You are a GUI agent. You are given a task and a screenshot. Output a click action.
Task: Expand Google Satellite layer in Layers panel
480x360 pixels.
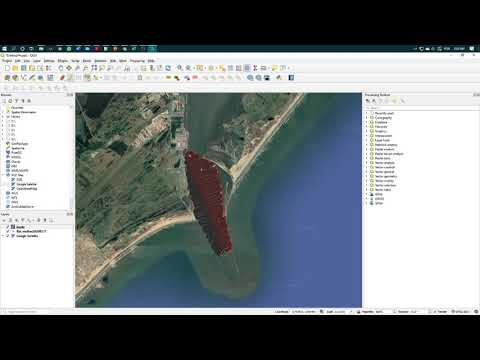tap(3, 236)
